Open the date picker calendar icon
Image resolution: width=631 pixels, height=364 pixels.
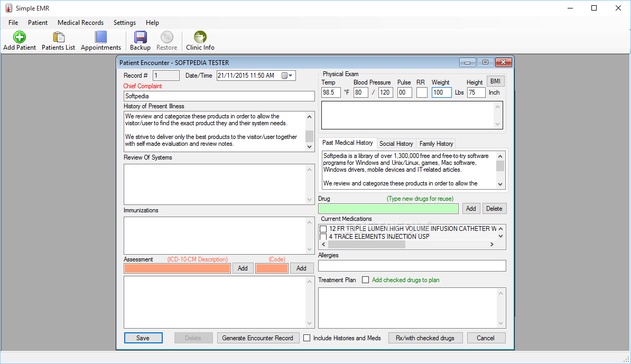[287, 76]
